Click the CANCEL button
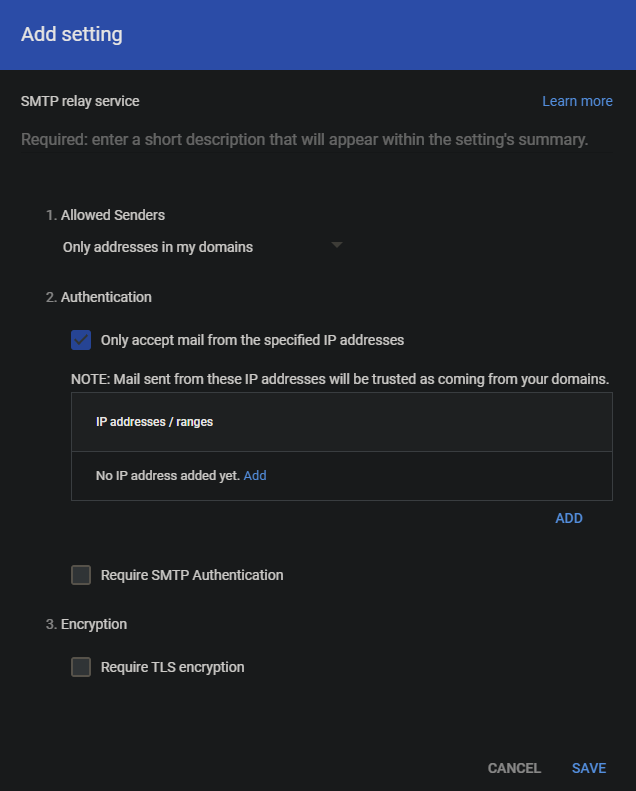This screenshot has width=636, height=791. [514, 768]
